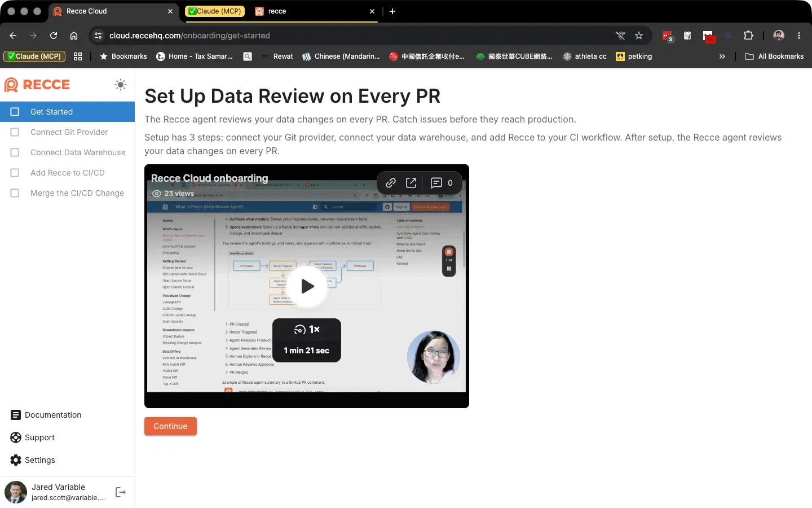Collapse the Claude (MCP) tab group label
812x508 pixels.
pos(215,11)
